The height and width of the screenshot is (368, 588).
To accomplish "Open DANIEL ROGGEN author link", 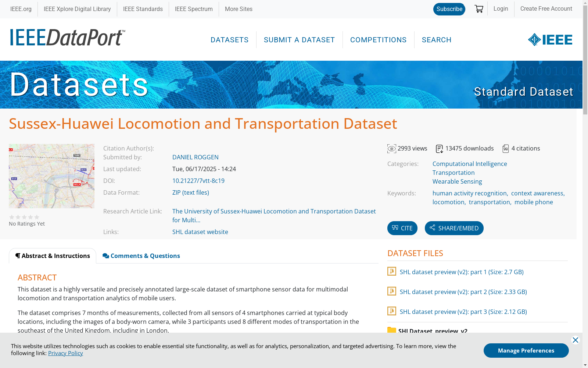I will [196, 157].
